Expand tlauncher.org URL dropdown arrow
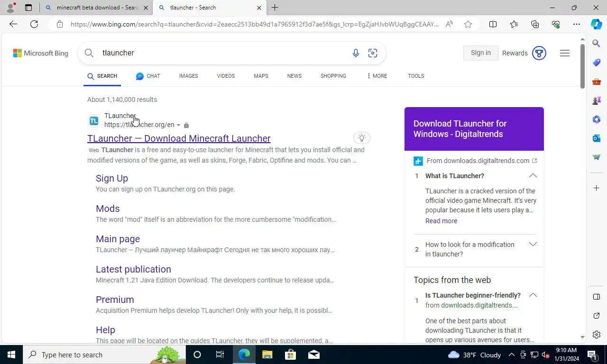Screen dimensions: 607x364 tap(179, 125)
